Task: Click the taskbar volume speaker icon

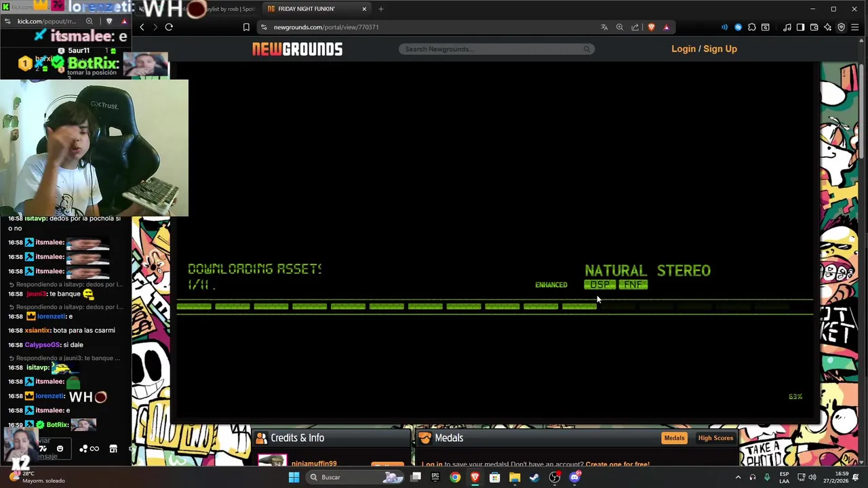Action: 812,477
